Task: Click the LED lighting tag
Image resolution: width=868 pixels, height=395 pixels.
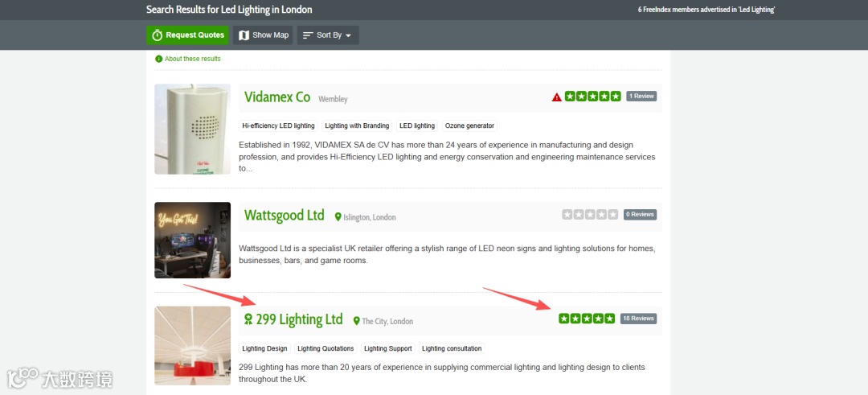Action: click(417, 125)
